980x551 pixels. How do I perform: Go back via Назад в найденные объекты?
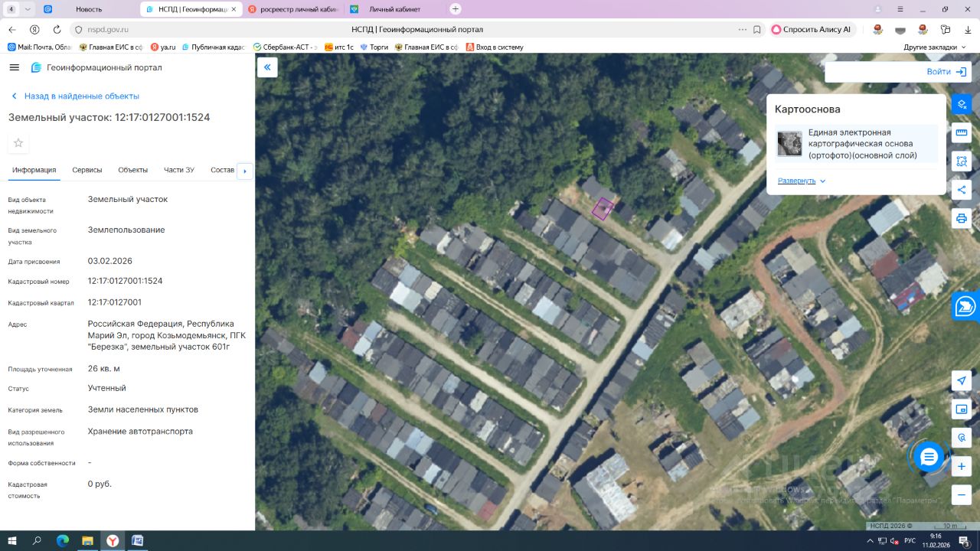point(75,96)
